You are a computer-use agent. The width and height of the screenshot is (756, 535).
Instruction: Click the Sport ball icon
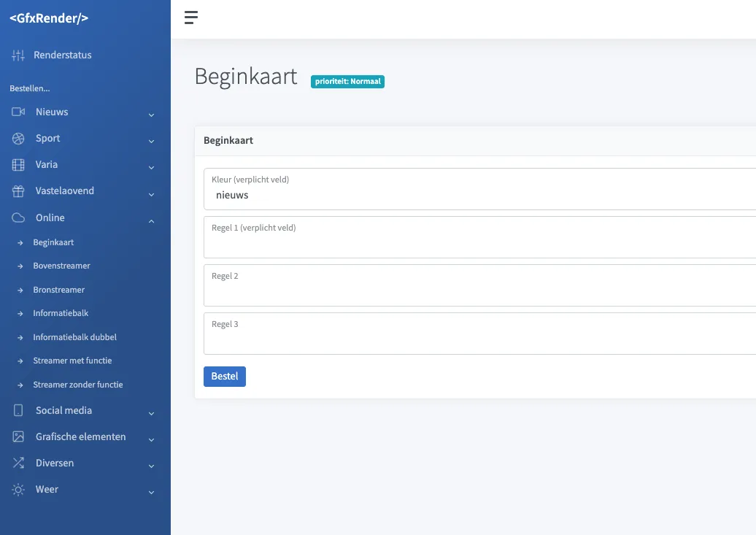pyautogui.click(x=18, y=139)
